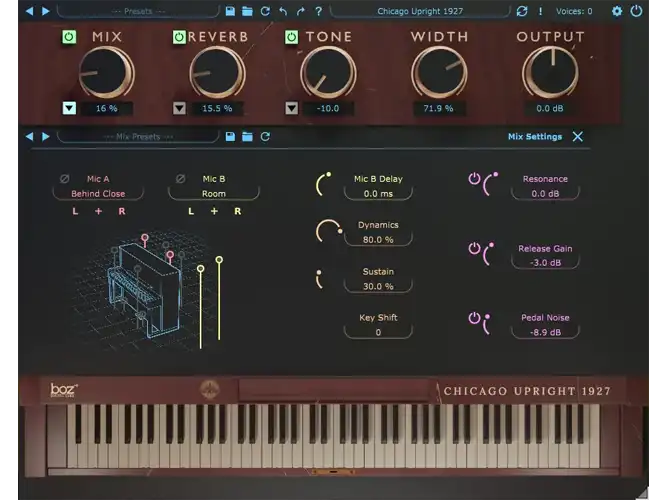Open preset folder in top toolbar
Image resolution: width=667 pixels, height=500 pixels.
click(247, 11)
